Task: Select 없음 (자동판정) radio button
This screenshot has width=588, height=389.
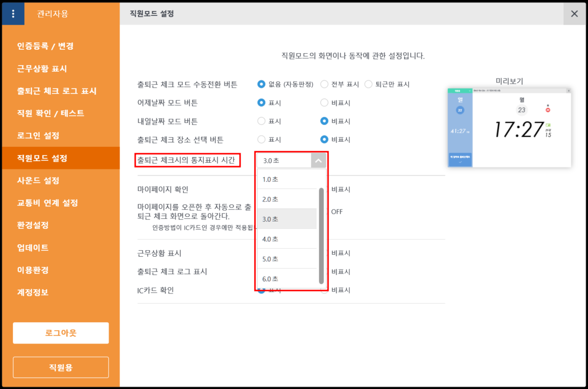Action: coord(261,84)
